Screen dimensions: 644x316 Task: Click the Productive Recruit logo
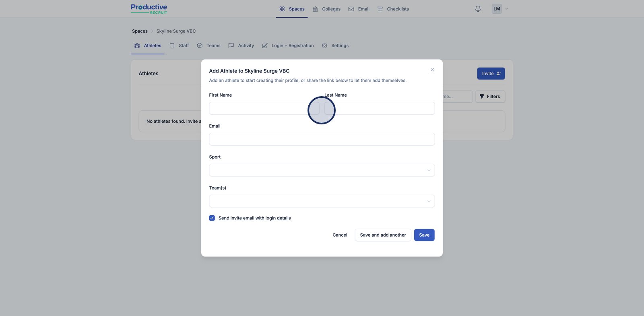[149, 9]
